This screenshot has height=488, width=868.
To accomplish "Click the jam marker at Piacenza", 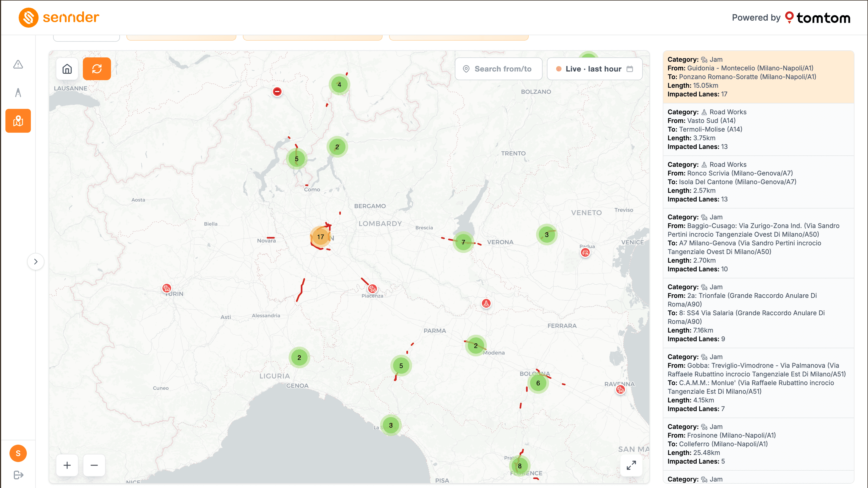I will pos(372,289).
